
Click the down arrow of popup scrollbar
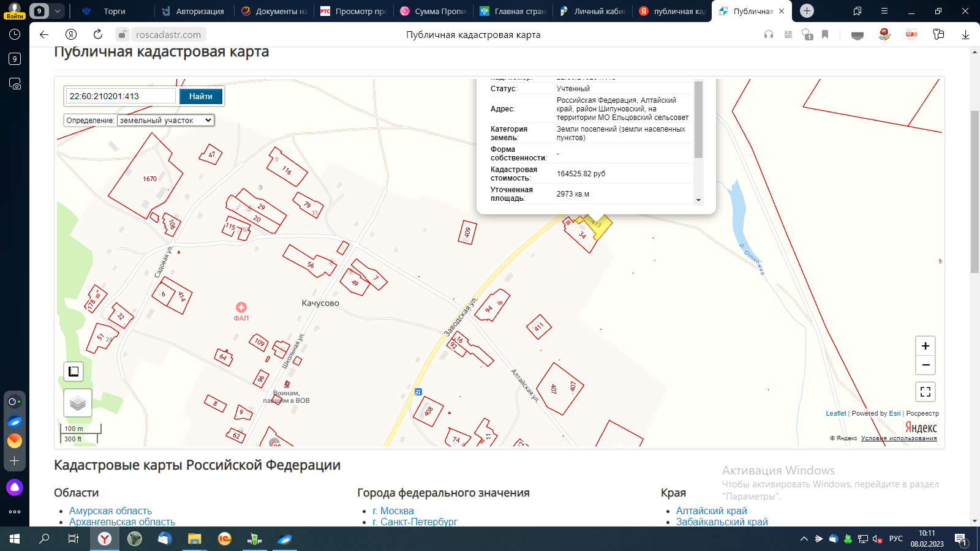pyautogui.click(x=698, y=200)
